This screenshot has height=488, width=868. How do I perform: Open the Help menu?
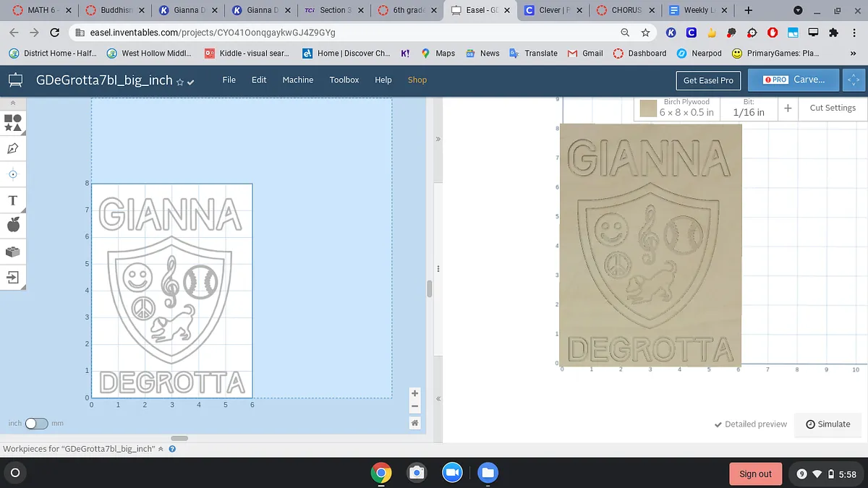click(383, 80)
